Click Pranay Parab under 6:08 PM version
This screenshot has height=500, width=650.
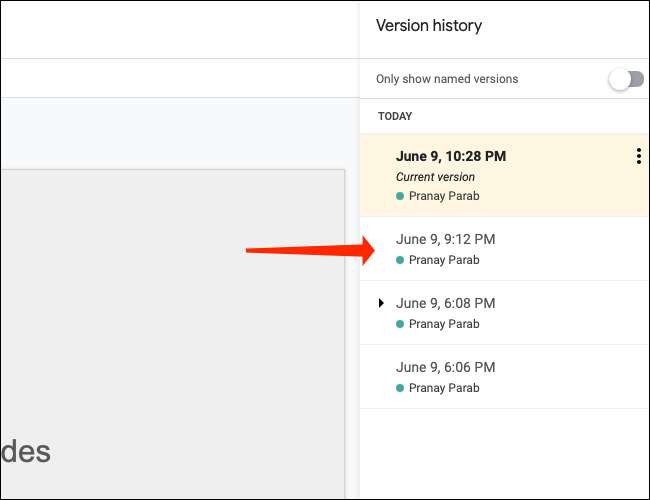point(444,324)
